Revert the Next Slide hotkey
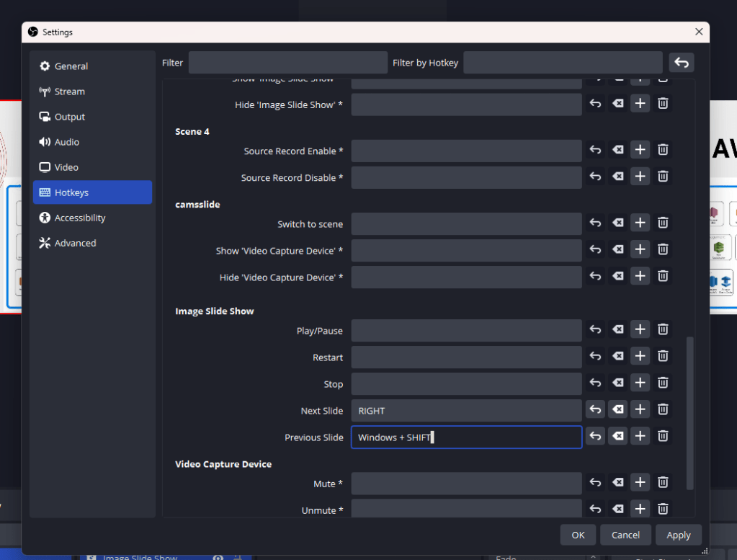This screenshot has width=737, height=560. coord(596,409)
